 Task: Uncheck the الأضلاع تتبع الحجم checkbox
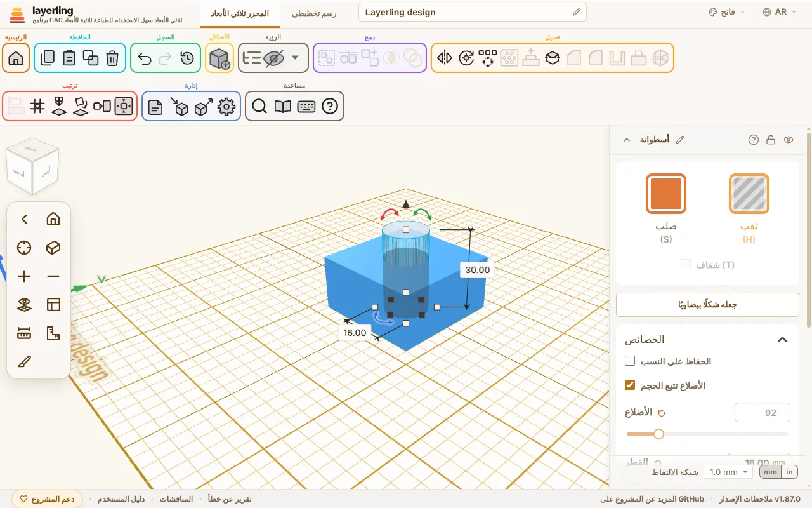pyautogui.click(x=630, y=385)
